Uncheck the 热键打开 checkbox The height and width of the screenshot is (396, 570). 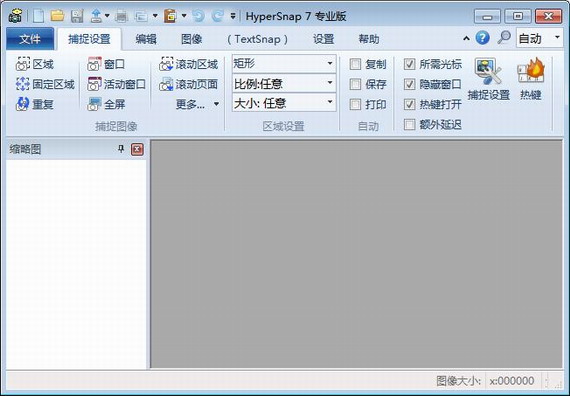(x=410, y=105)
